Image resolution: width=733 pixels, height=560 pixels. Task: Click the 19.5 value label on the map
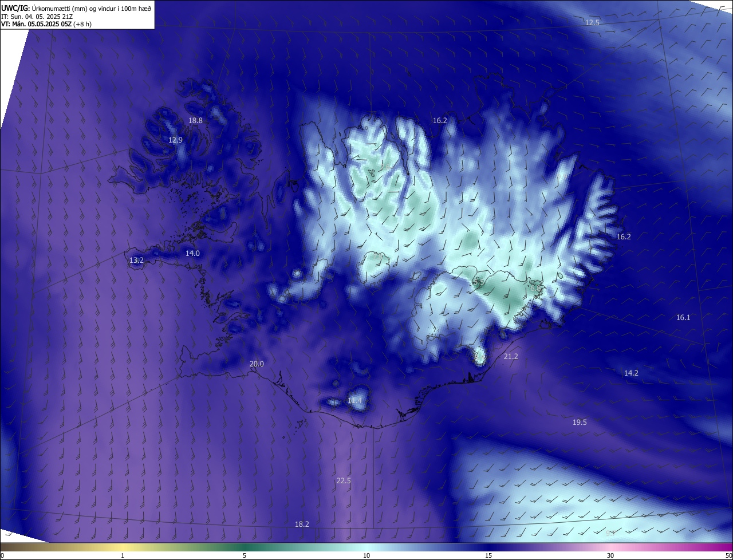click(x=580, y=422)
